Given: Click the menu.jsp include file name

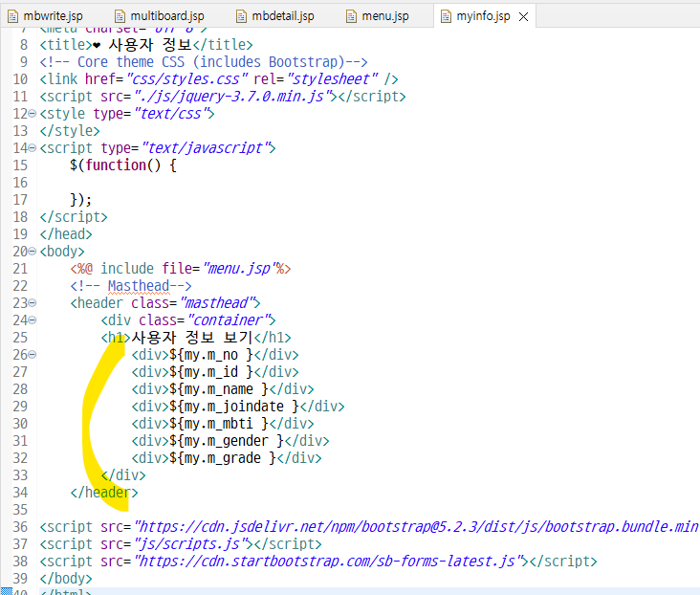Looking at the screenshot, I should click(x=239, y=269).
